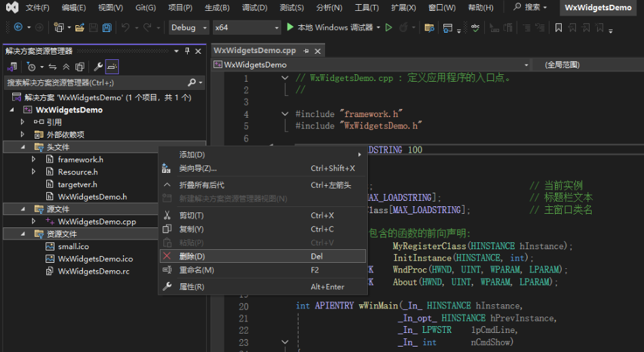Open the Local Windows Debugger dropdown arrow
This screenshot has height=352, width=644.
[378, 27]
